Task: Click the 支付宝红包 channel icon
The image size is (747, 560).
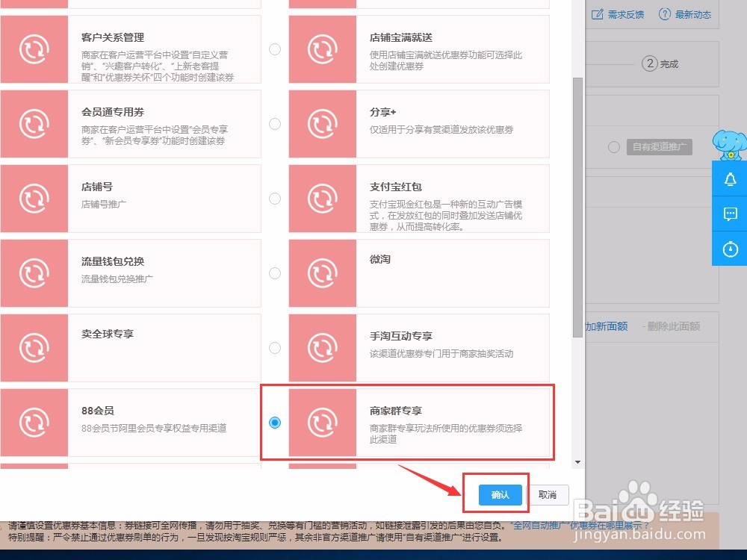Action: (321, 198)
